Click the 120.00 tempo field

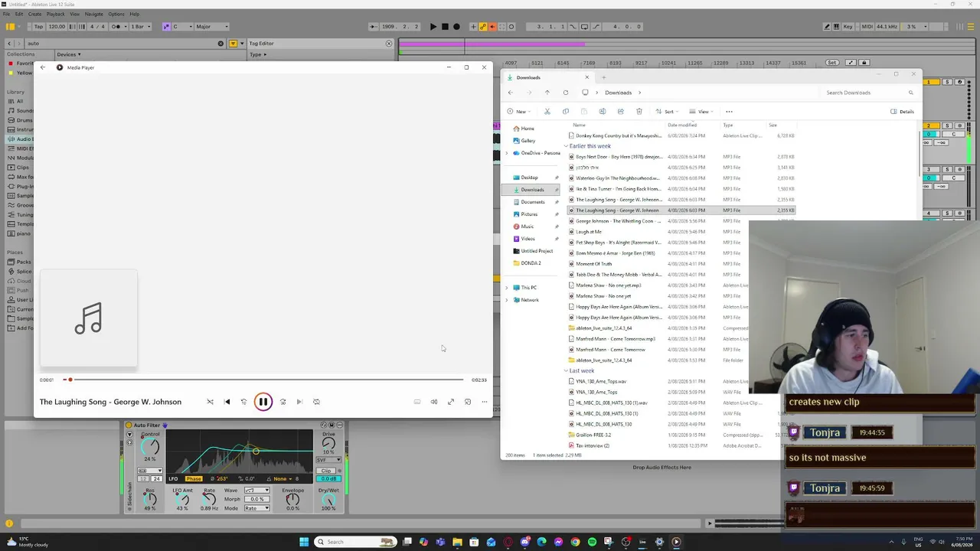coord(57,27)
